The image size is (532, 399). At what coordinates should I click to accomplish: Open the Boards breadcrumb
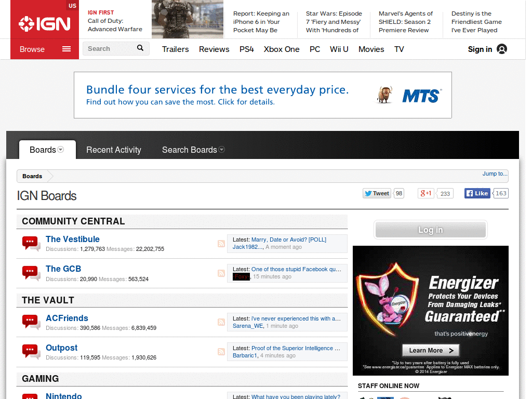[32, 176]
